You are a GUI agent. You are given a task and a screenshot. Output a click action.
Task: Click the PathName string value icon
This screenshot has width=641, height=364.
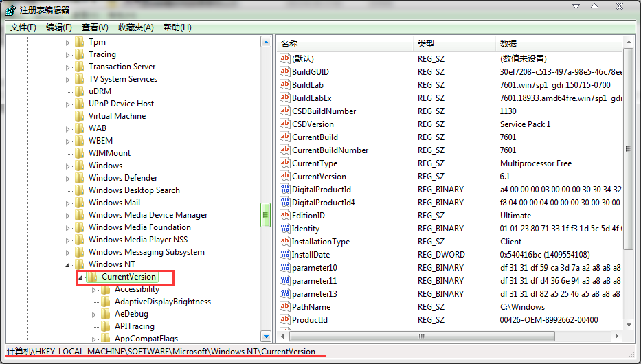pyautogui.click(x=285, y=306)
